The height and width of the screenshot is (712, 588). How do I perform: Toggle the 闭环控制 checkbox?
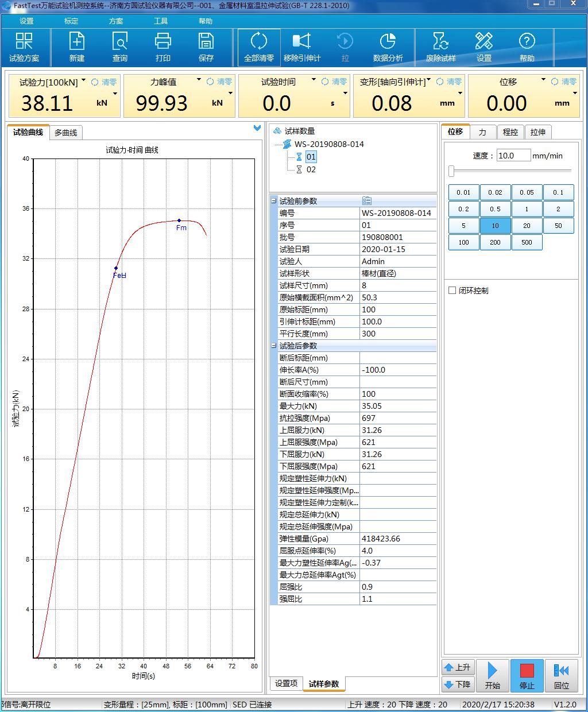point(452,291)
